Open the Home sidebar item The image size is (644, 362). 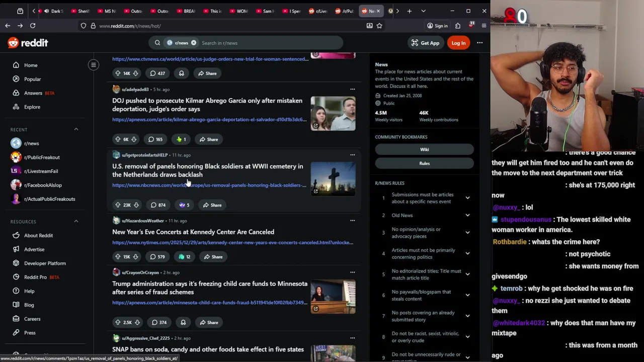coord(31,65)
